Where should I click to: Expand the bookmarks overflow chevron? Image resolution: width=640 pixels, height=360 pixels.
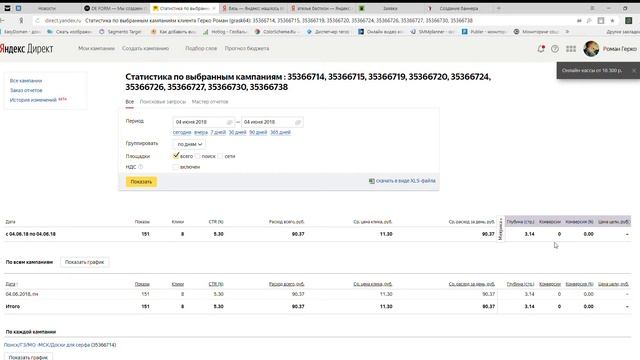[567, 31]
